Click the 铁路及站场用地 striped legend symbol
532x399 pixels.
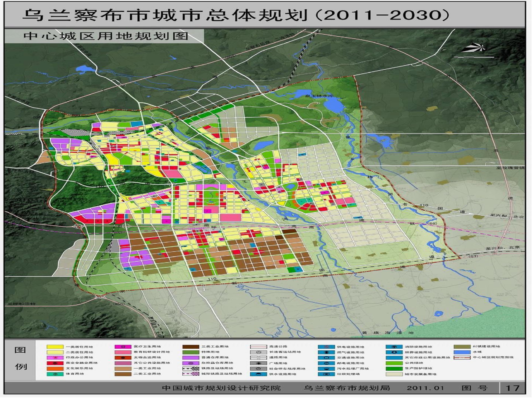(x=191, y=369)
